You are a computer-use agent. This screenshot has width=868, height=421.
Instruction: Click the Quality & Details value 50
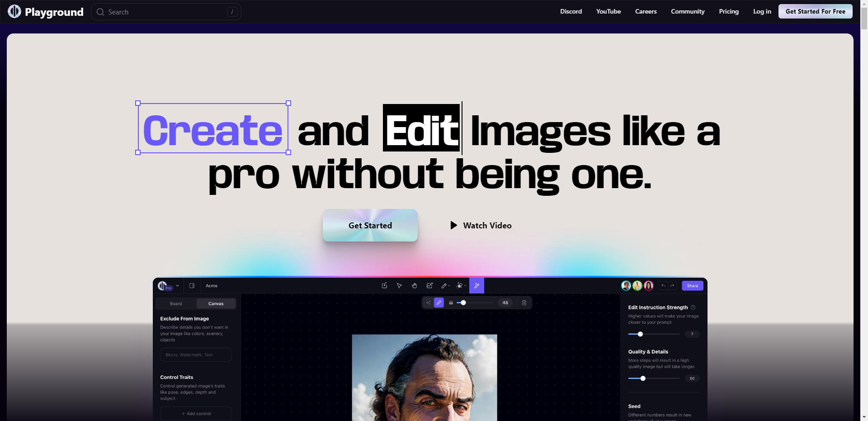tap(692, 378)
